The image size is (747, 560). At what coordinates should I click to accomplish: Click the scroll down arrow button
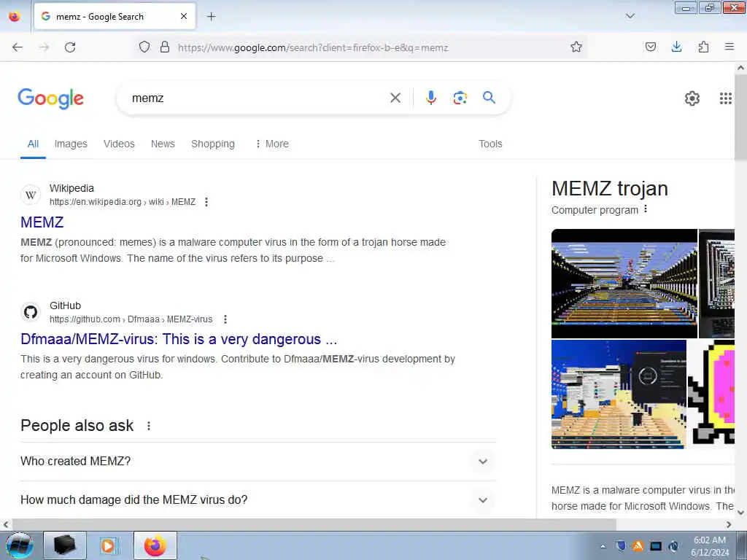pyautogui.click(x=740, y=513)
